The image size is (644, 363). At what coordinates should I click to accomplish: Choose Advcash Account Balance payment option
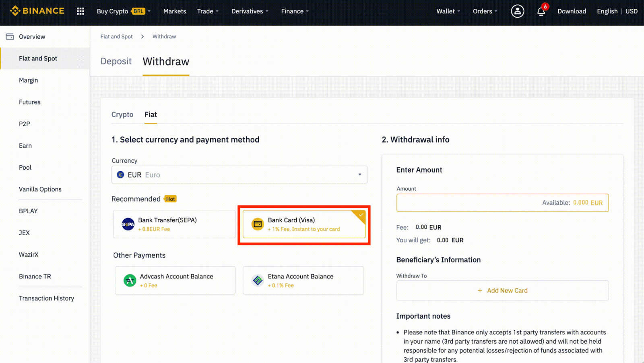coord(175,280)
